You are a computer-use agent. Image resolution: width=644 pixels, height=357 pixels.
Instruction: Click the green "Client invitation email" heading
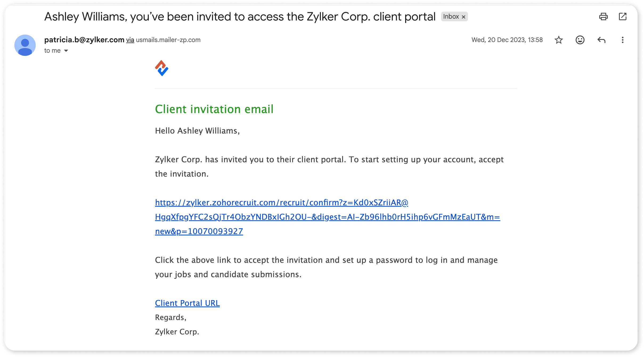click(x=214, y=109)
